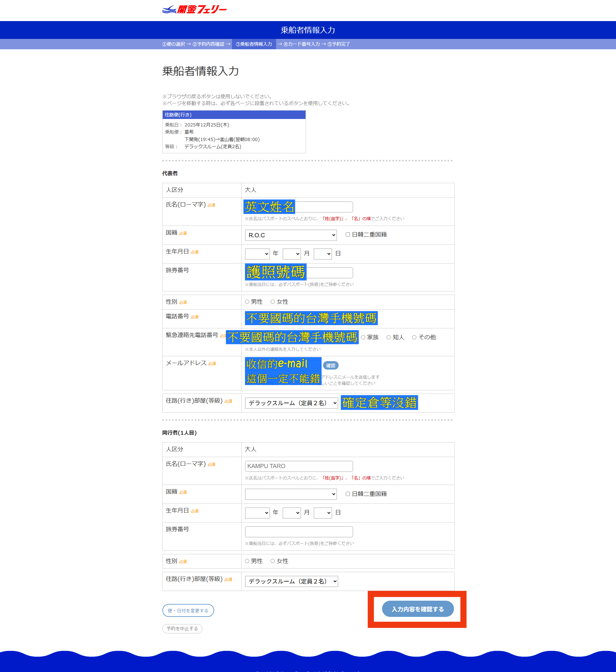Viewport: 616px width, 672px height.
Task: Choose その他 as emergency contact relation
Action: [414, 337]
